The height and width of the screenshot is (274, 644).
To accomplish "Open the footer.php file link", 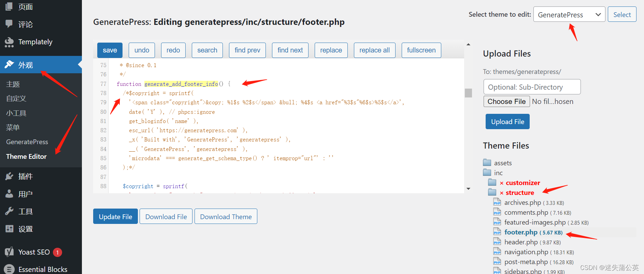I will click(533, 232).
